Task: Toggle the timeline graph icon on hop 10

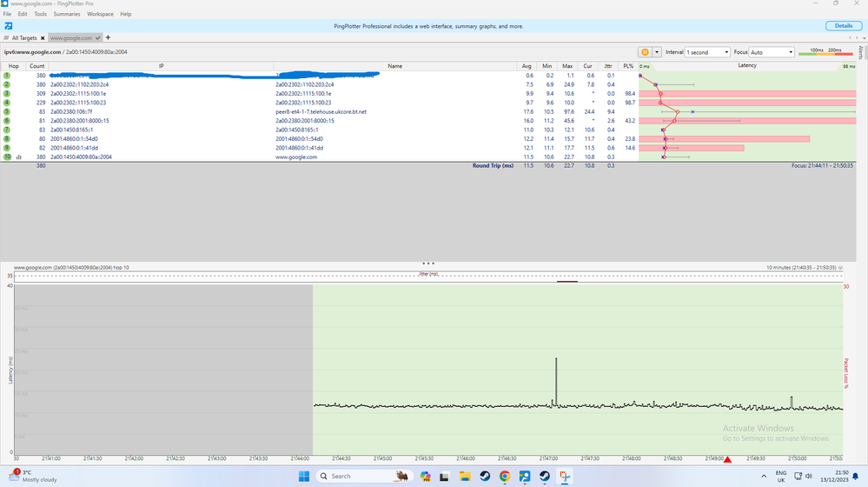Action: tap(18, 157)
